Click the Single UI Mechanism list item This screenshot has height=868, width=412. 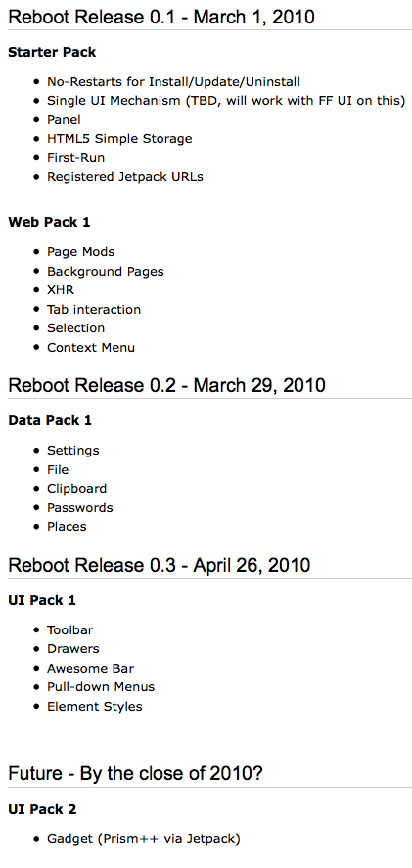pyautogui.click(x=226, y=101)
